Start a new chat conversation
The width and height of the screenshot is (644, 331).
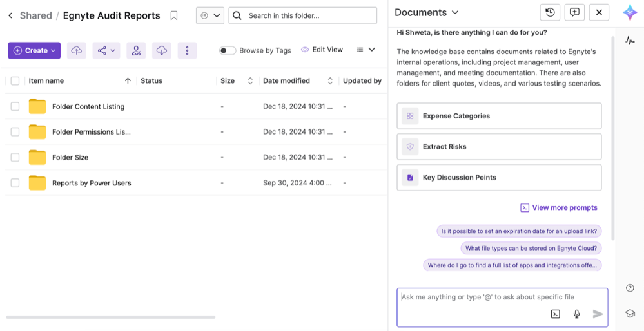[574, 12]
